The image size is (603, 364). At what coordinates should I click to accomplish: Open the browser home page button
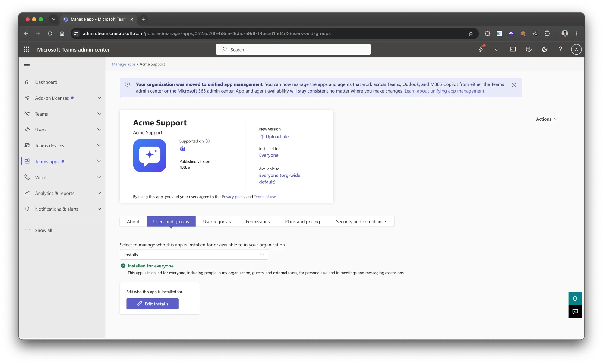tap(62, 33)
